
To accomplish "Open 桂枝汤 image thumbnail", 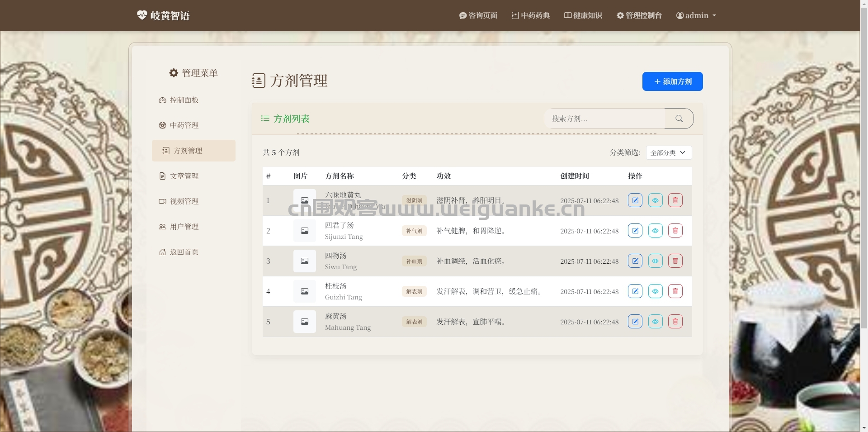I will pyautogui.click(x=305, y=291).
